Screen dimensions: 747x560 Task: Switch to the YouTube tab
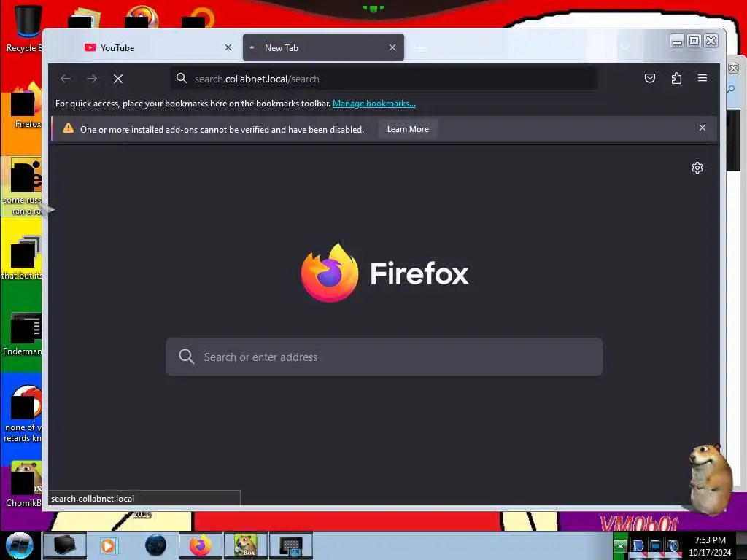point(158,47)
